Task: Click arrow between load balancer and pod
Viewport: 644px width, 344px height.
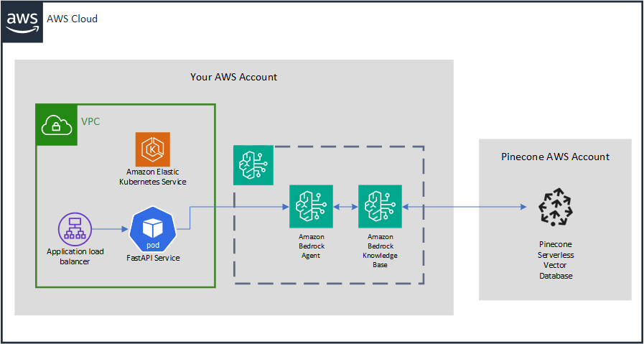Action: (111, 230)
